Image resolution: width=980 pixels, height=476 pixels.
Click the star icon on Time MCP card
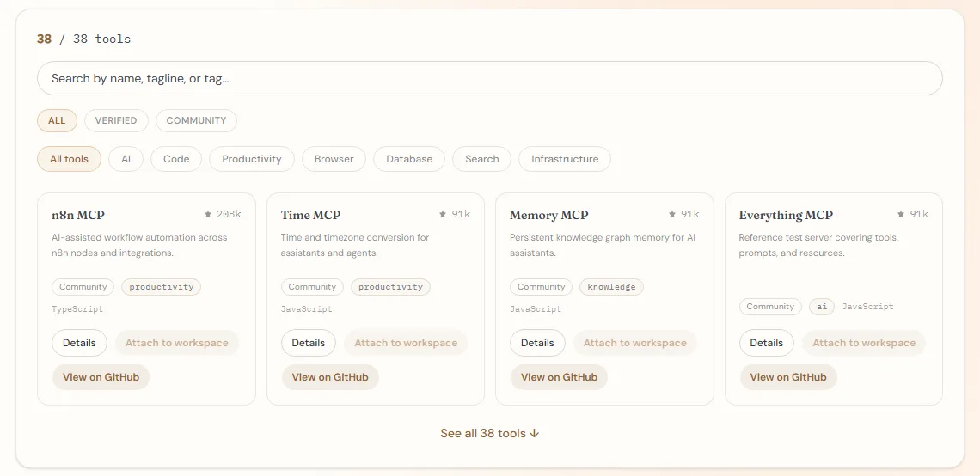(443, 214)
